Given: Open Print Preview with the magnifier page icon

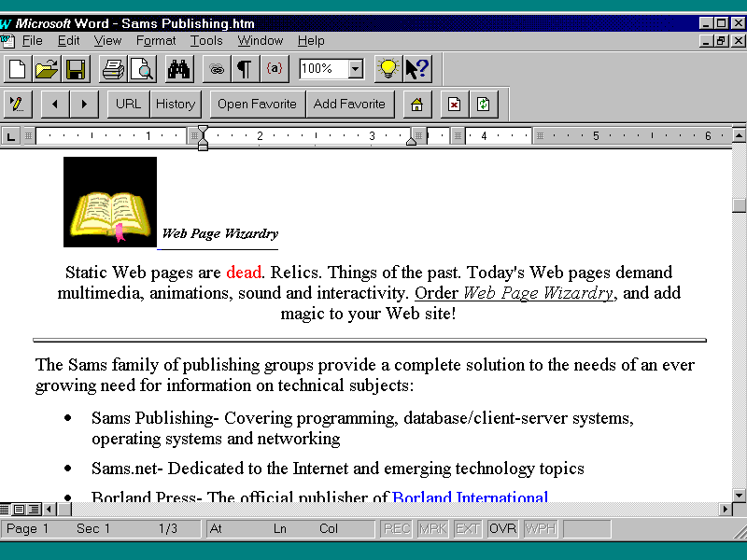Looking at the screenshot, I should pyautogui.click(x=142, y=69).
